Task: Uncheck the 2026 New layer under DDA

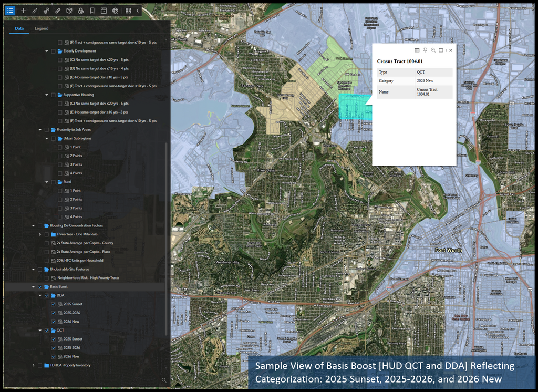Action: point(53,321)
